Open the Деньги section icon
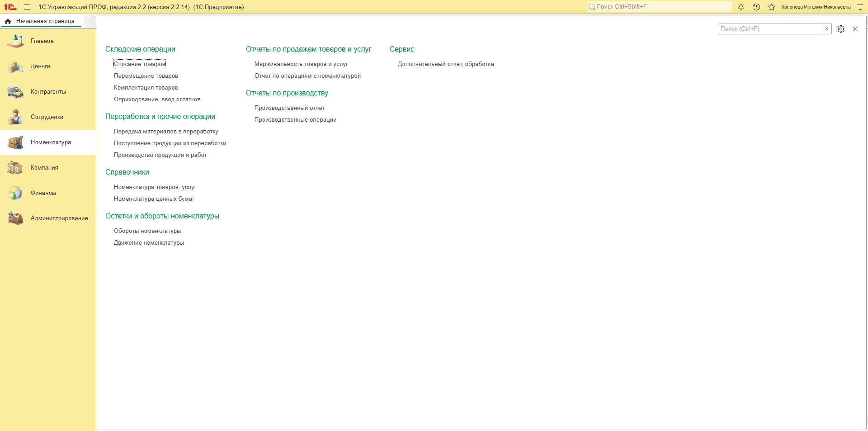This screenshot has height=431, width=868. tap(15, 66)
